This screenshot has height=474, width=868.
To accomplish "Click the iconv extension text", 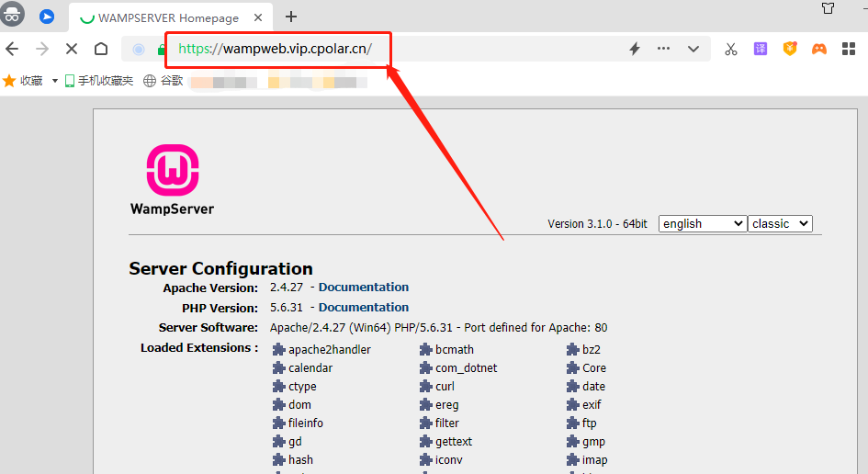I will pyautogui.click(x=449, y=460).
